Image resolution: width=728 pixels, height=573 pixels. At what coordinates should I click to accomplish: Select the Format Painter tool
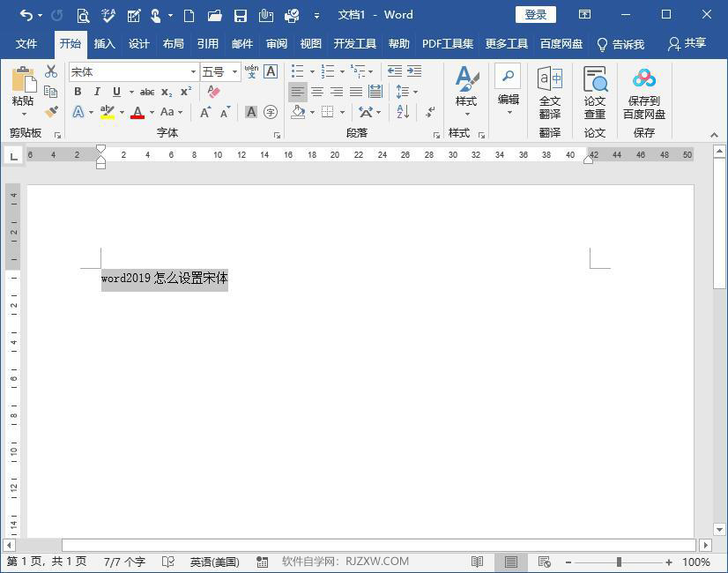(51, 112)
